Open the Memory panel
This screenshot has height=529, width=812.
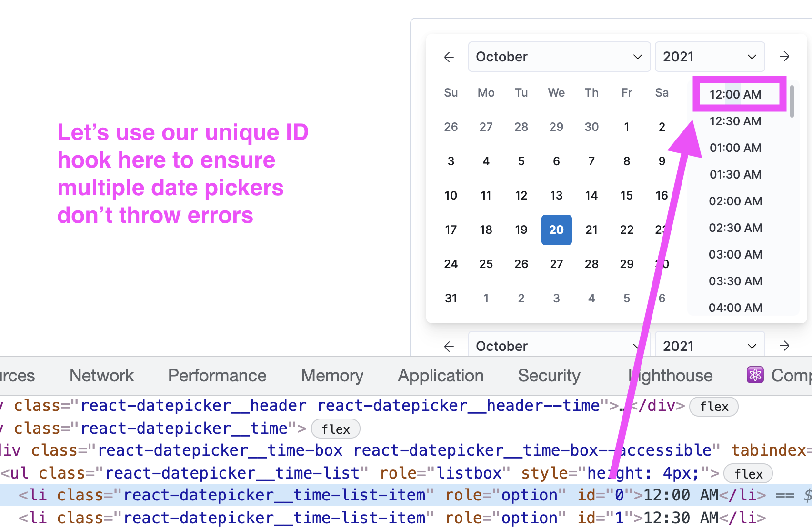(x=331, y=375)
